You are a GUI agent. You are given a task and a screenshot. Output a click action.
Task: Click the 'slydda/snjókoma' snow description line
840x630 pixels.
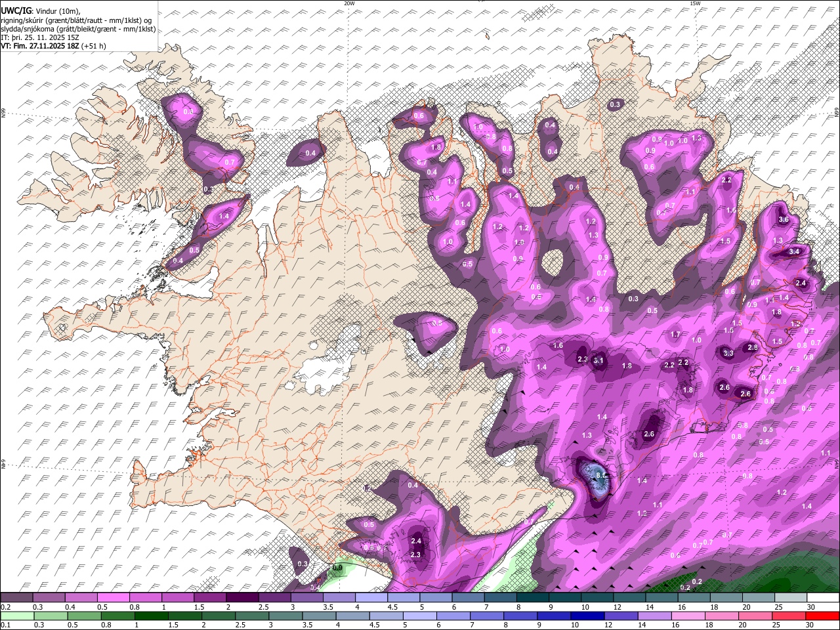pos(78,29)
